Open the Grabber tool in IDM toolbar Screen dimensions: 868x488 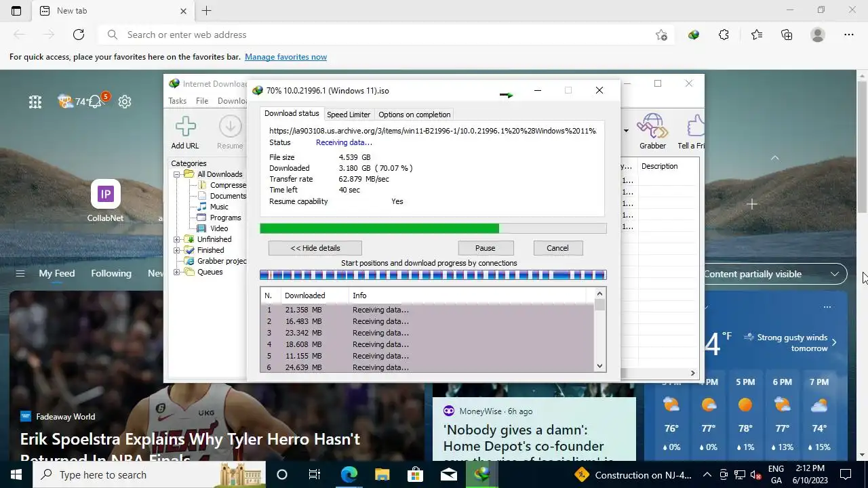[x=652, y=125]
